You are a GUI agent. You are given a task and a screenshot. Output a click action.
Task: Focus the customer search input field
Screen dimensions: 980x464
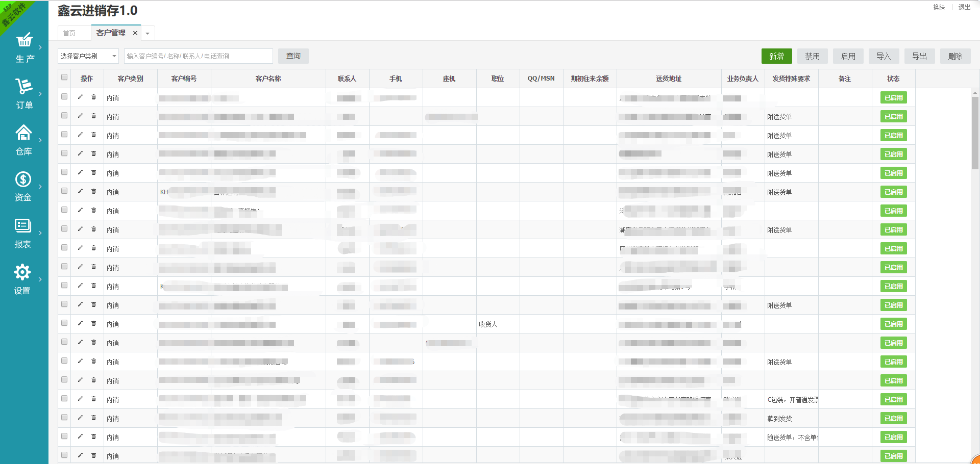(x=198, y=56)
